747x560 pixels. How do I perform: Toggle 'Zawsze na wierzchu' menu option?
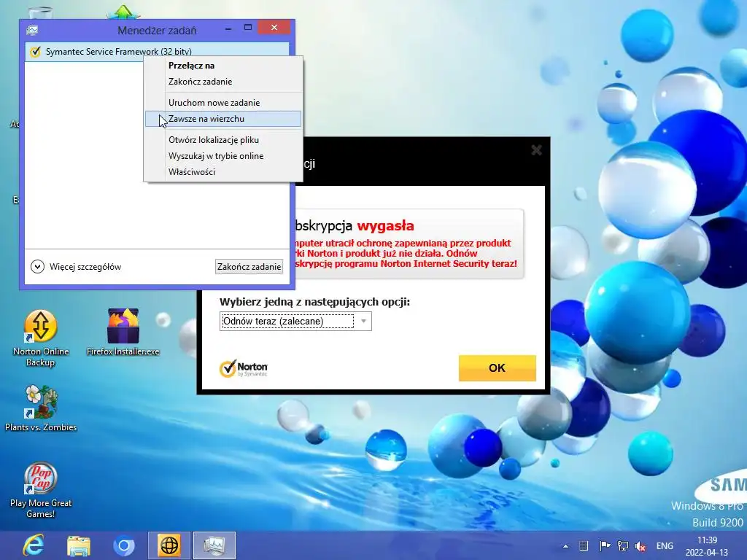pos(223,119)
